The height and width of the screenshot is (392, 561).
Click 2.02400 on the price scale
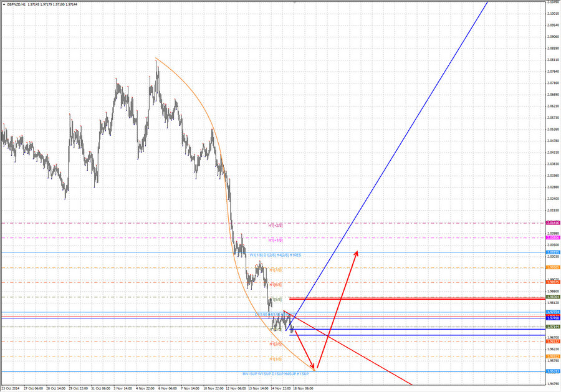[x=553, y=199]
